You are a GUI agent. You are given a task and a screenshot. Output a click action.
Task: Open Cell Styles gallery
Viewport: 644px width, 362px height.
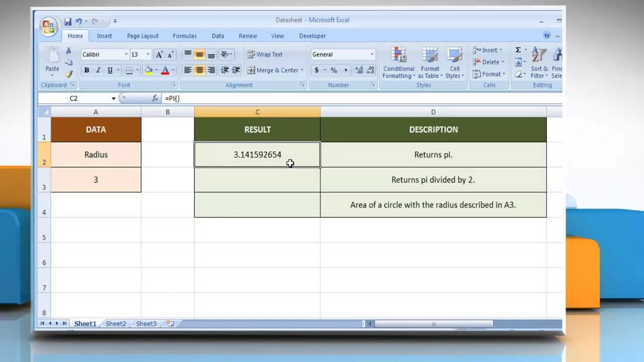455,63
